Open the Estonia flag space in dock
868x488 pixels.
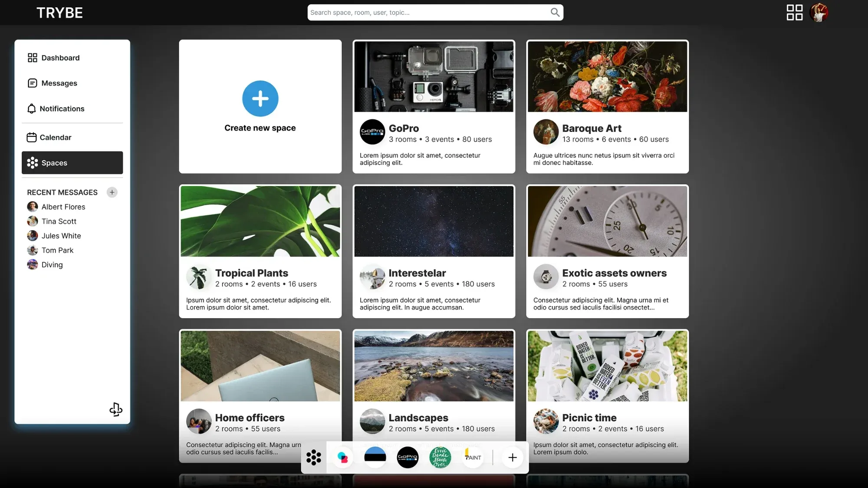[x=375, y=457]
